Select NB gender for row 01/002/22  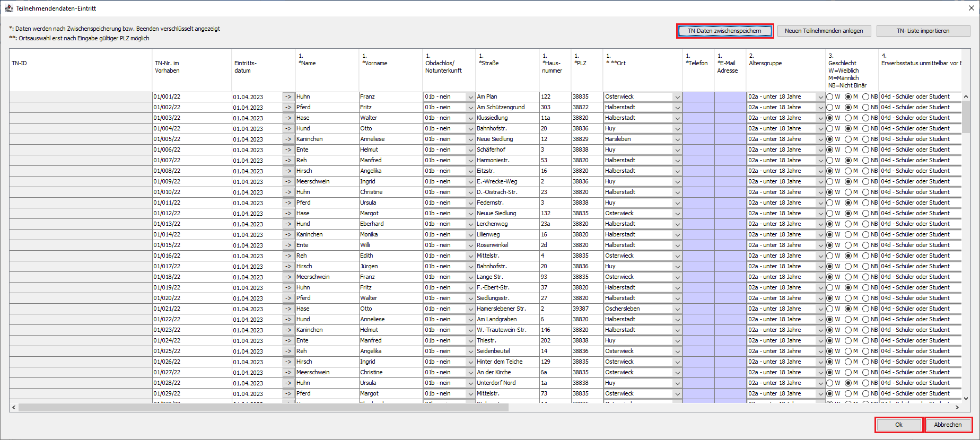pos(865,107)
